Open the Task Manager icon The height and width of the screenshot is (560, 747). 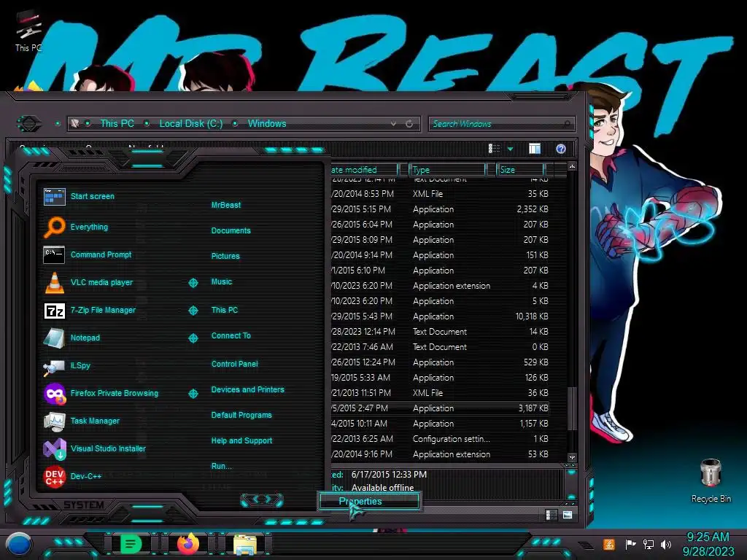54,421
